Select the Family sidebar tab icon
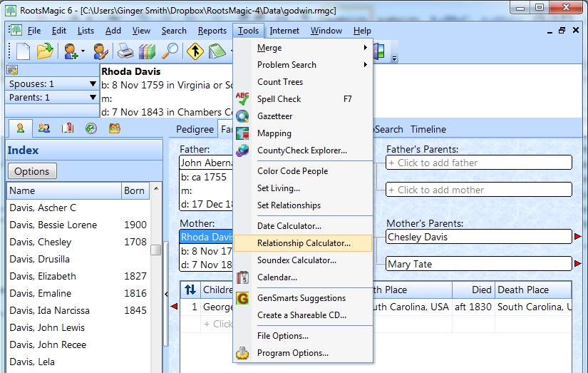Viewport: 588px width, 373px height. pyautogui.click(x=44, y=128)
